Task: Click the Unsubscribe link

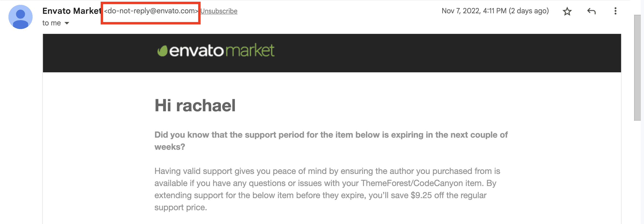Action: pos(219,11)
